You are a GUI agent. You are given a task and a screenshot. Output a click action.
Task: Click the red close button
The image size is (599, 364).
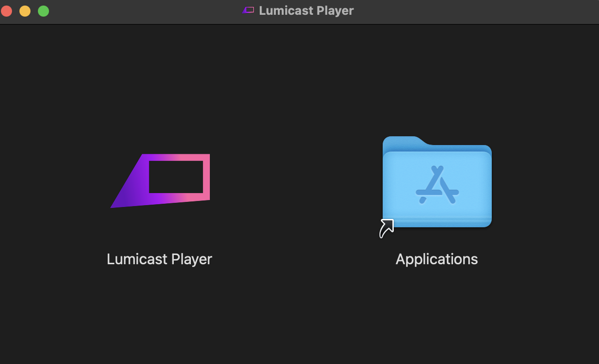[6, 10]
